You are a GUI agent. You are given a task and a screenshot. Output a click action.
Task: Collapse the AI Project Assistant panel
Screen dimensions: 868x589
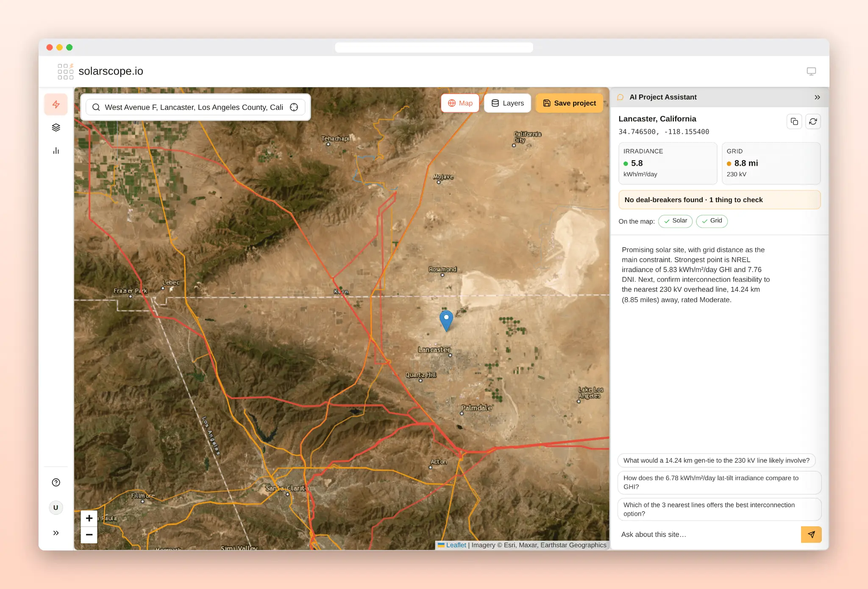coord(817,97)
